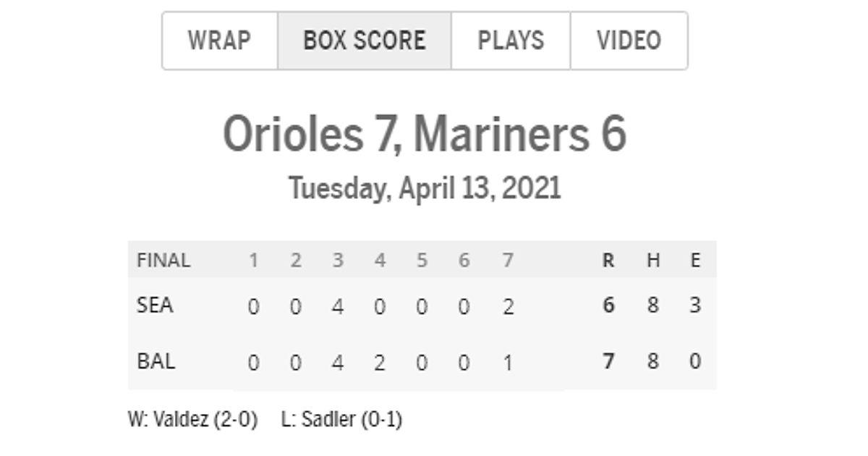Viewport: 868px width, 456px height.
Task: Click the E errors column header
Action: (x=695, y=261)
